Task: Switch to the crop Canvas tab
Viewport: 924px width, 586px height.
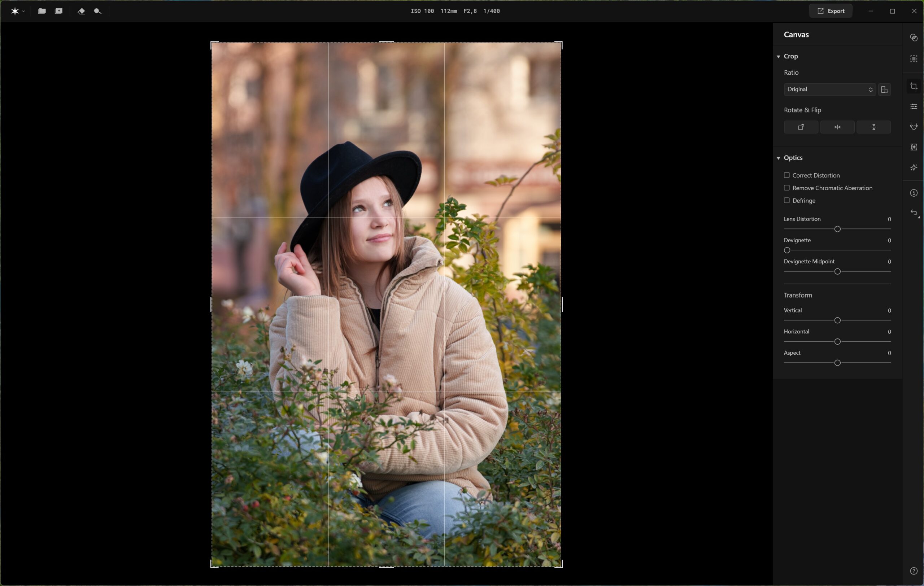Action: click(x=914, y=86)
